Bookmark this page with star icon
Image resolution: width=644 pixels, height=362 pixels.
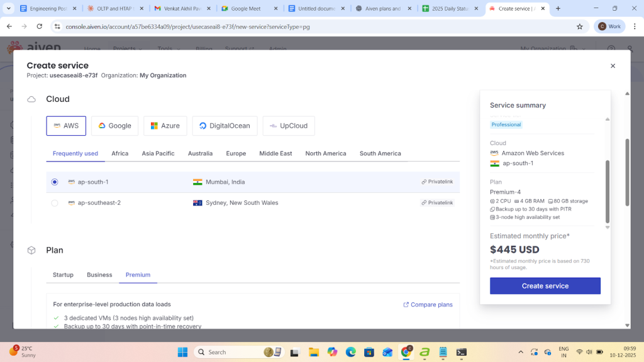[579, 27]
